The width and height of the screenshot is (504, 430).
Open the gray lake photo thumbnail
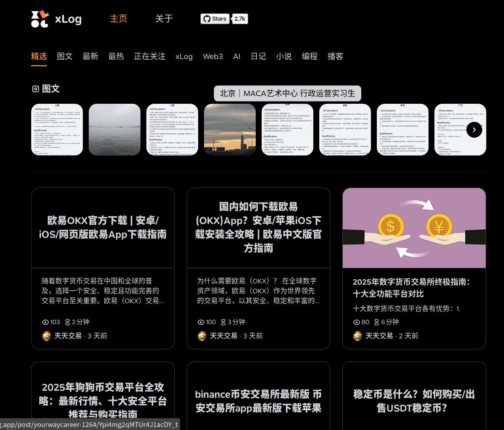point(115,129)
